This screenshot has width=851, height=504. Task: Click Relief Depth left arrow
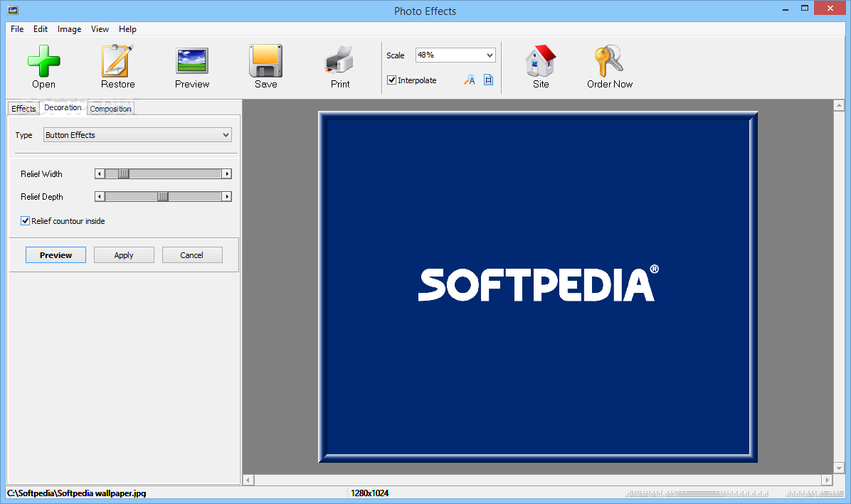(x=100, y=197)
